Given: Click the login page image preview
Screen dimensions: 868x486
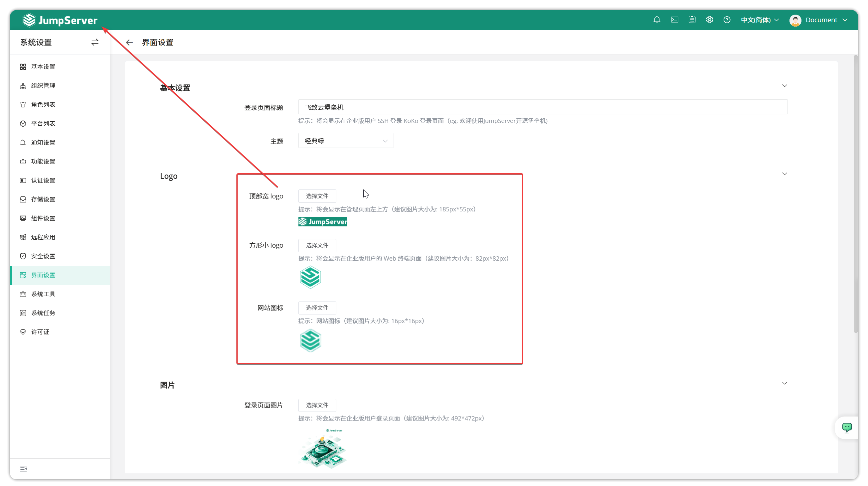Looking at the screenshot, I should click(322, 448).
